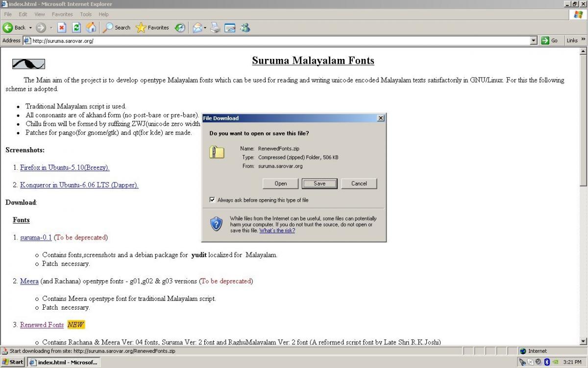
Task: Click the Forward arrow button
Action: (41, 27)
